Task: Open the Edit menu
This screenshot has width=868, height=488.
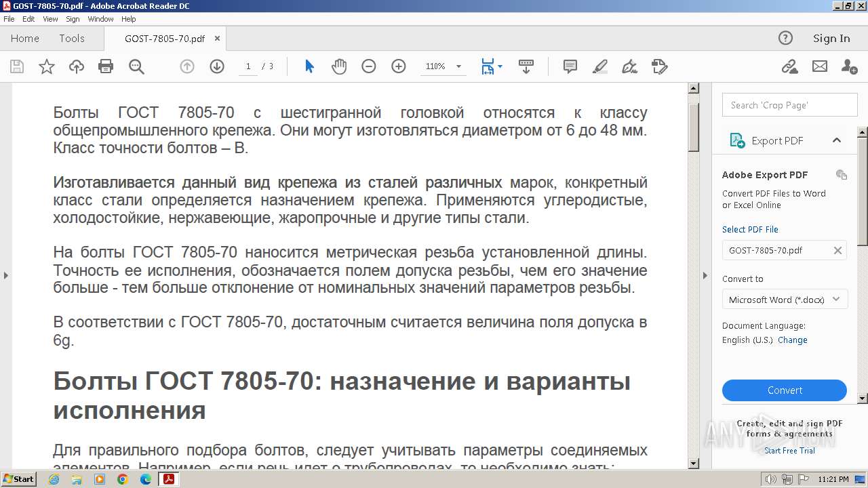Action: coord(28,19)
